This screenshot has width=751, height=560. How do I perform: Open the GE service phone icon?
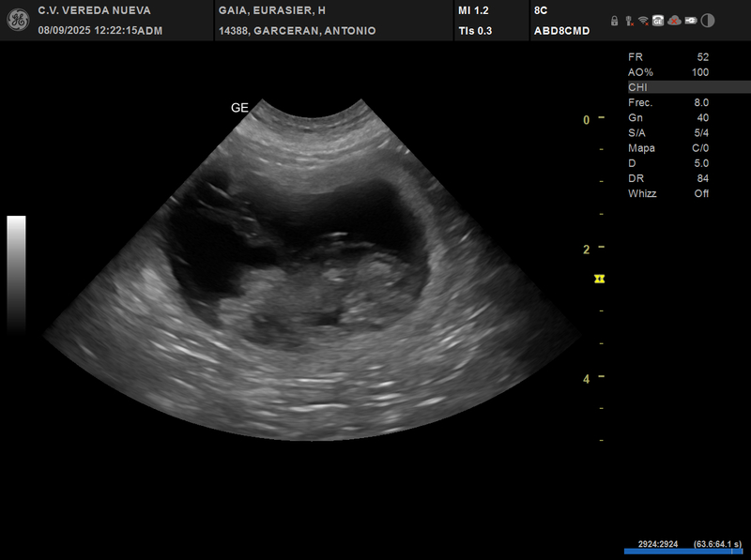[x=658, y=21]
